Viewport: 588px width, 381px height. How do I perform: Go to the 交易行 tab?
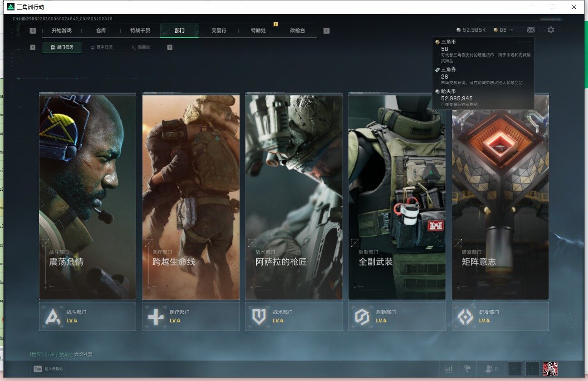pos(219,30)
